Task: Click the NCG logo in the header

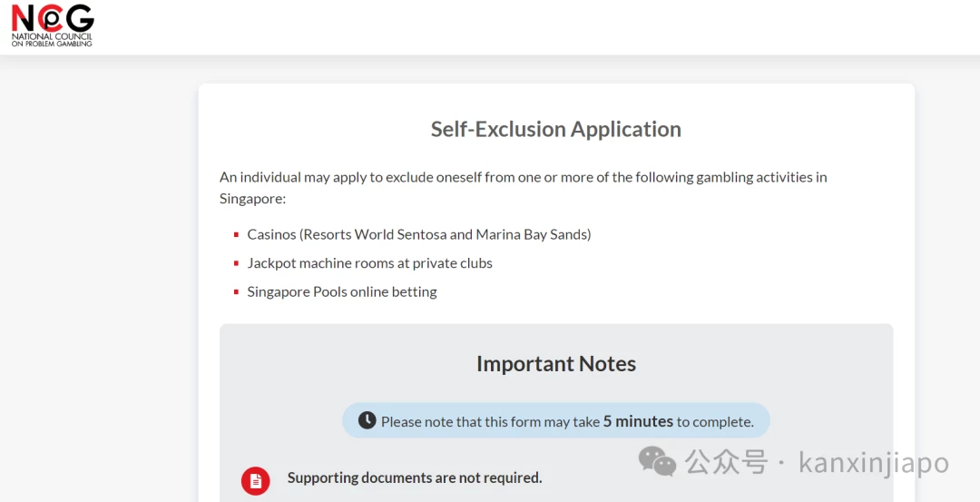Action: (x=53, y=25)
